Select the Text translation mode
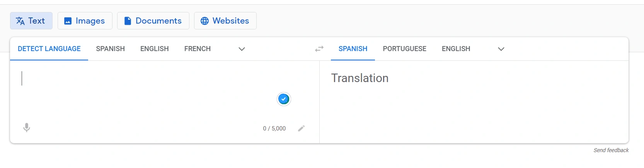The image size is (644, 168). click(x=31, y=21)
